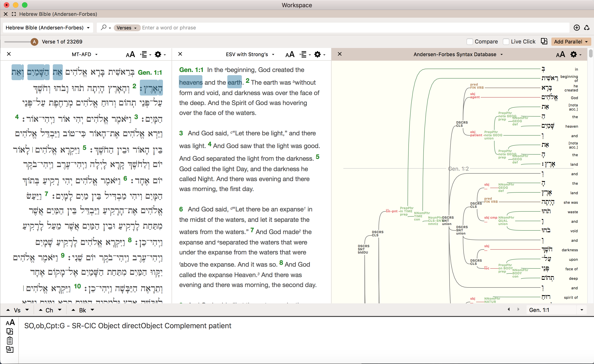
Task: Open the ESV with Strong's dropdown
Action: coord(250,54)
